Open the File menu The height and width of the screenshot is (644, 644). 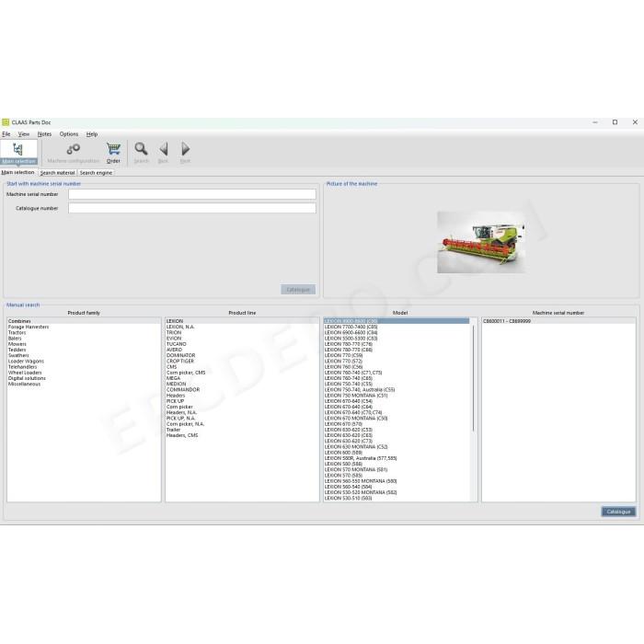click(6, 134)
